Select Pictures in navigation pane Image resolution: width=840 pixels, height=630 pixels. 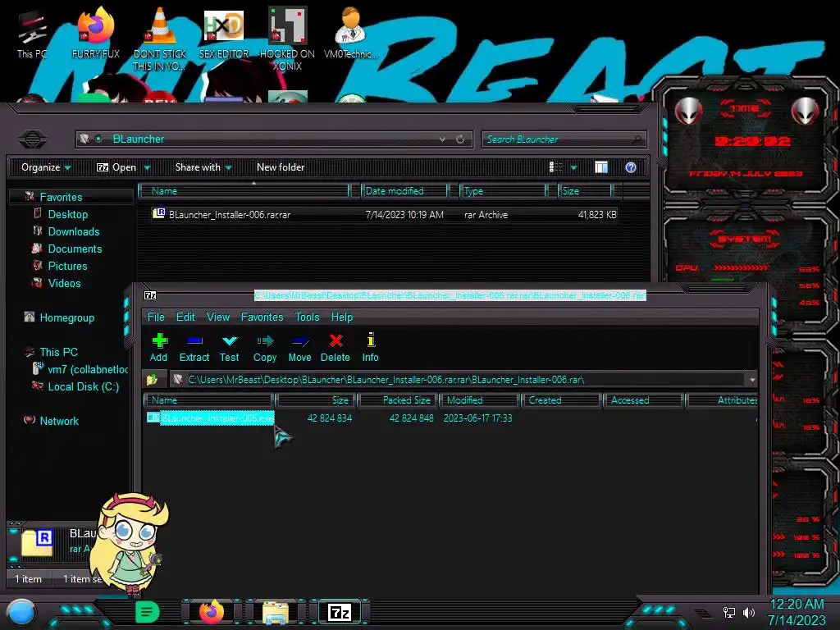click(x=67, y=266)
